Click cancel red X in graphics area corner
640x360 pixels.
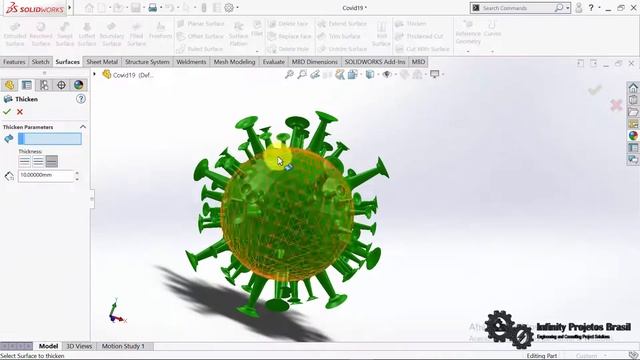(616, 105)
